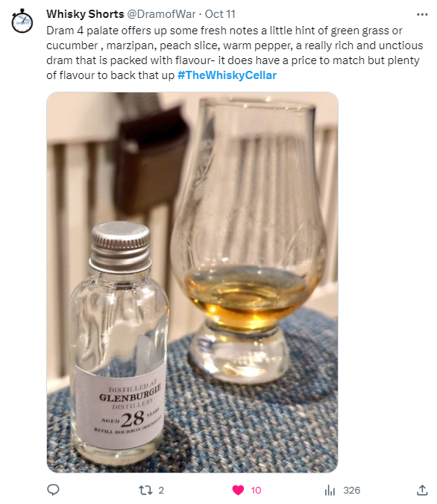This screenshot has width=437, height=504.
Task: Click the tweet text about Dram 4 palate
Action: (x=234, y=53)
